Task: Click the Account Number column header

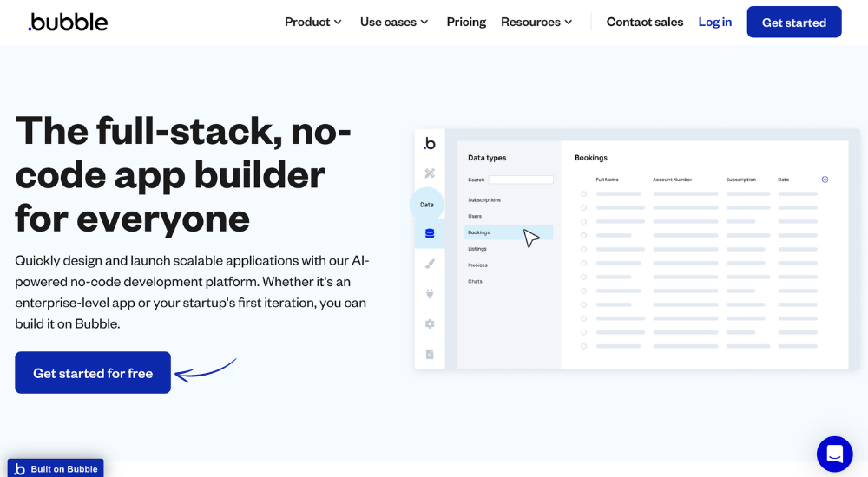Action: click(673, 180)
